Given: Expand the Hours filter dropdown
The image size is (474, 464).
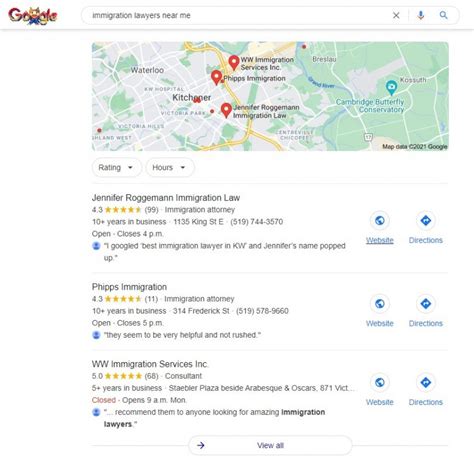Looking at the screenshot, I should coord(170,167).
